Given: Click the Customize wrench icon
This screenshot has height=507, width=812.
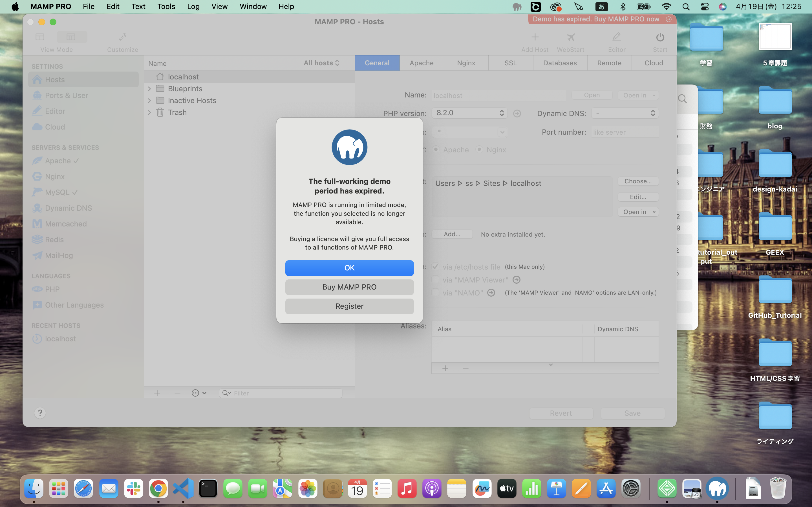Looking at the screenshot, I should pyautogui.click(x=122, y=37).
